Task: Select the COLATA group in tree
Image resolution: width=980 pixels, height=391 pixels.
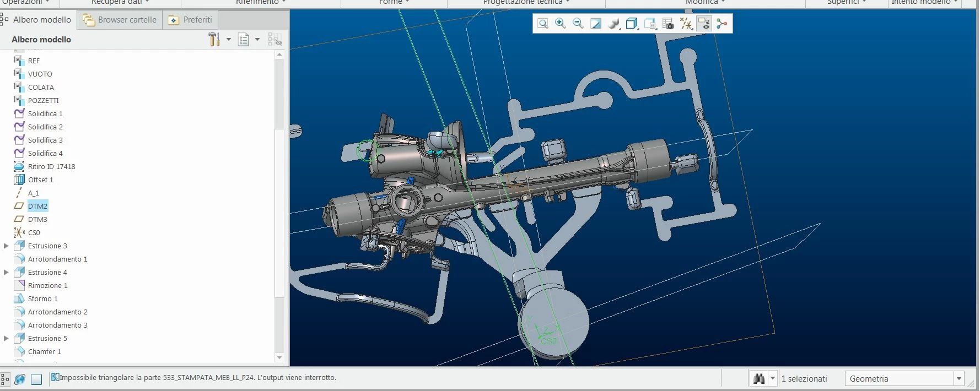Action: pos(41,87)
